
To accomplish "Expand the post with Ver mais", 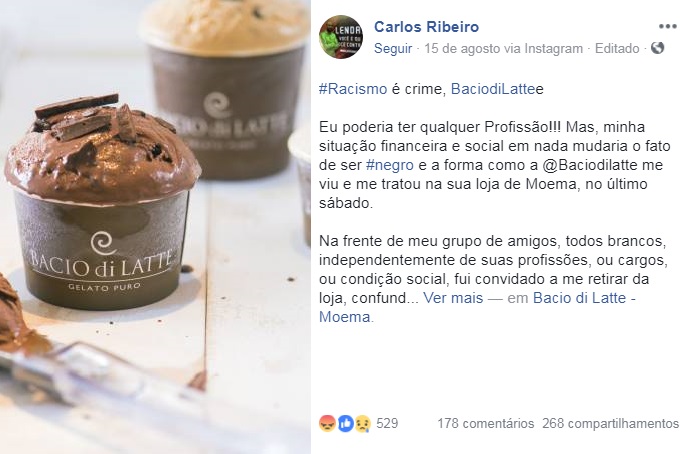I will pos(453,298).
